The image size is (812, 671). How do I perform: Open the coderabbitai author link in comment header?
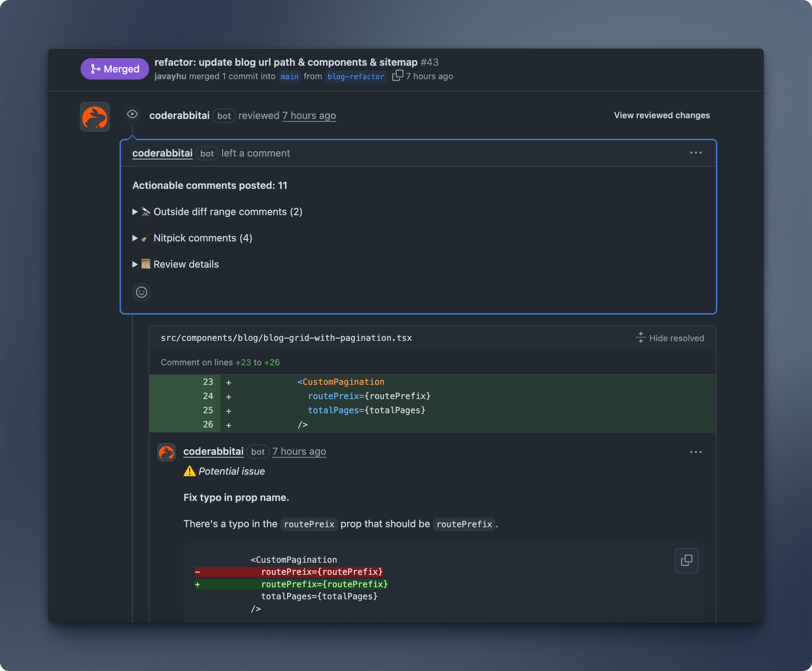pos(162,153)
